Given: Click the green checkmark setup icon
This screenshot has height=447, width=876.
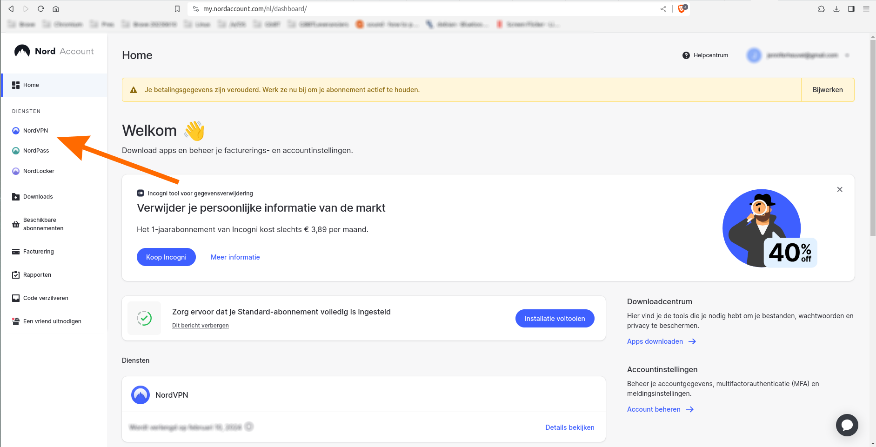Looking at the screenshot, I should coord(145,318).
